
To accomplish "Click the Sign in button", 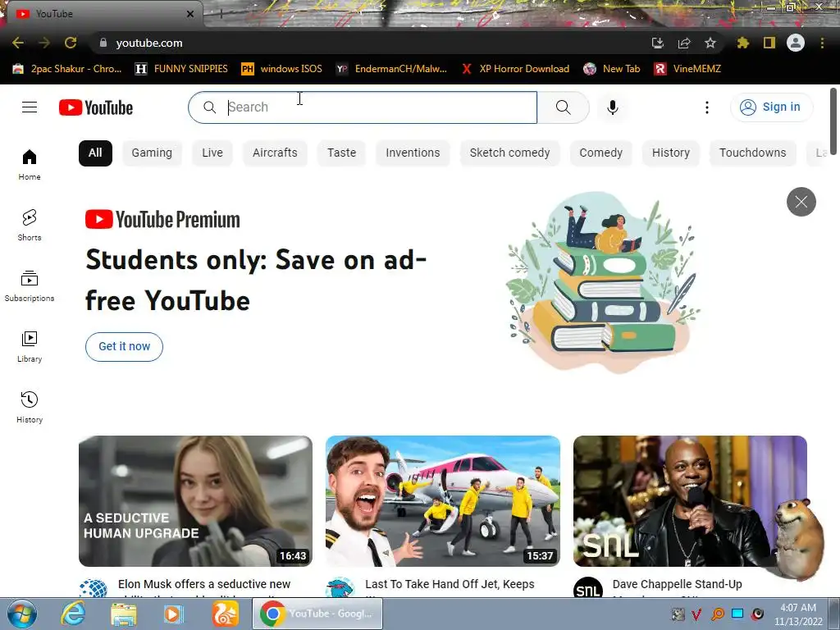I will click(771, 107).
